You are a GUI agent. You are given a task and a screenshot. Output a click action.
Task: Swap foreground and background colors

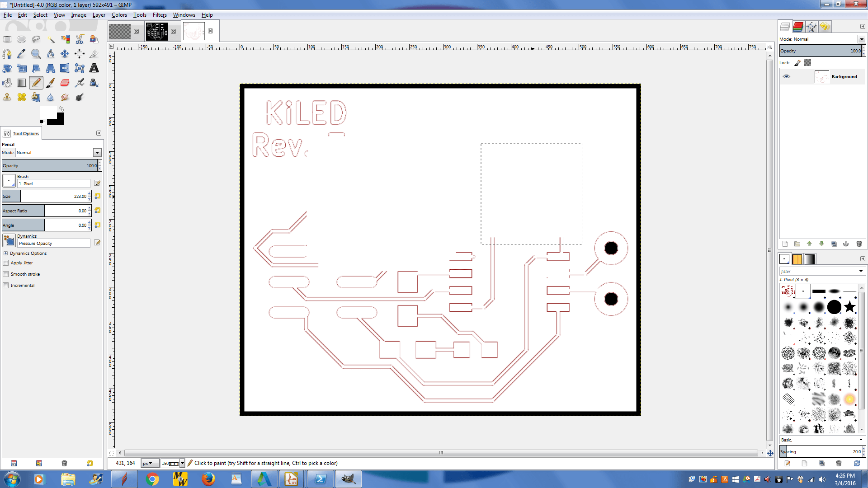click(x=61, y=109)
